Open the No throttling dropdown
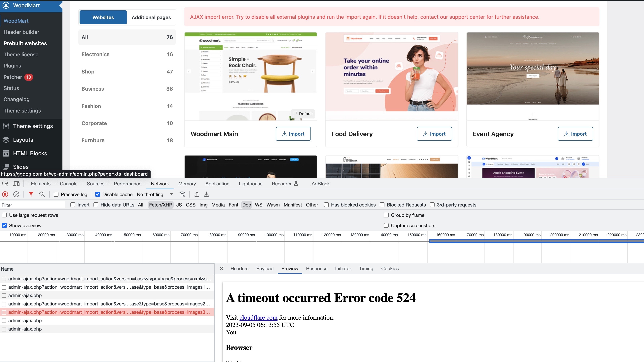 155,195
